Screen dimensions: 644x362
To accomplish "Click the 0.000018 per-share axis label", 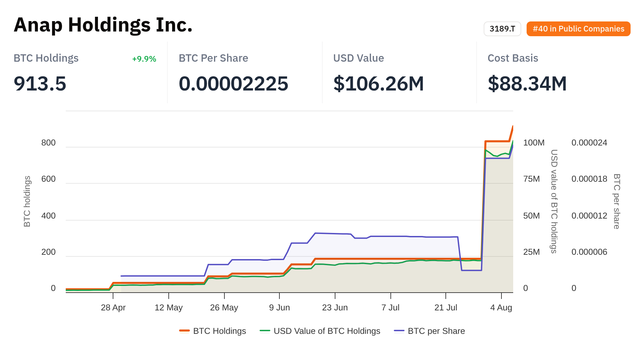I will point(589,179).
